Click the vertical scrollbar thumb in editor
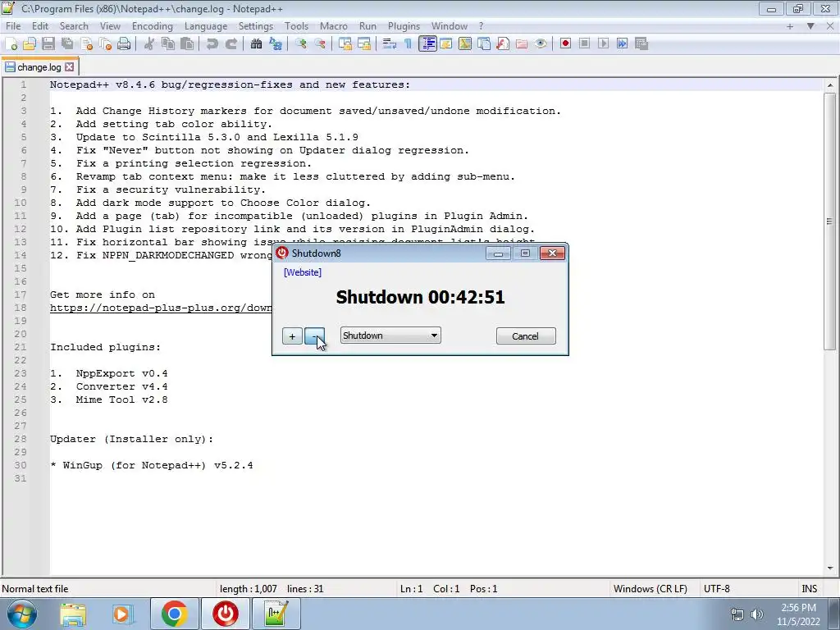 [x=829, y=221]
